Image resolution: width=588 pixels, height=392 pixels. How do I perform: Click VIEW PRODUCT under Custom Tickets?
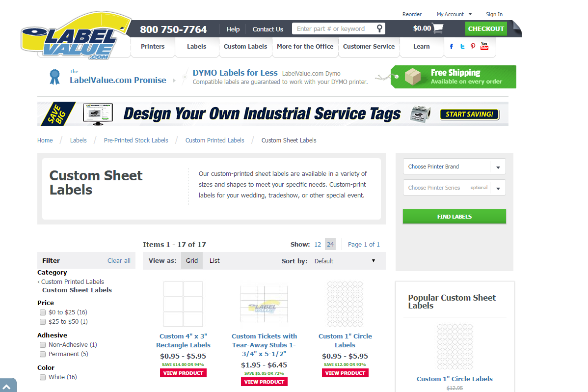264,382
